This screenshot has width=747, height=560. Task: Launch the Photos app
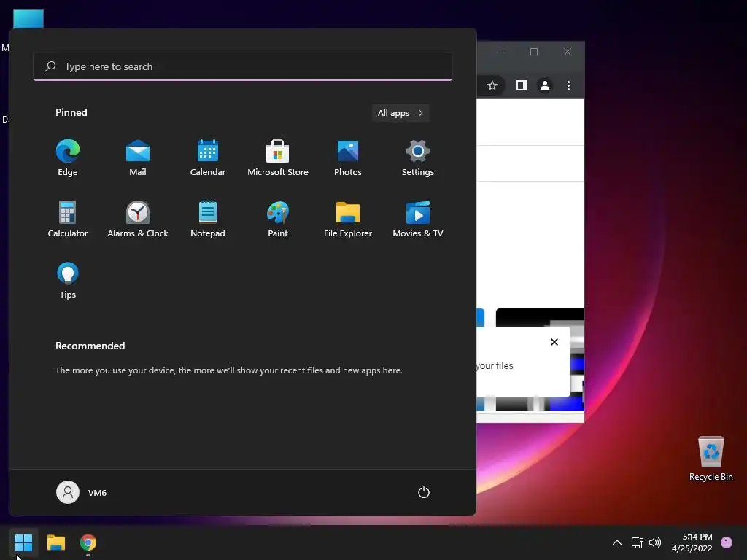(x=348, y=158)
